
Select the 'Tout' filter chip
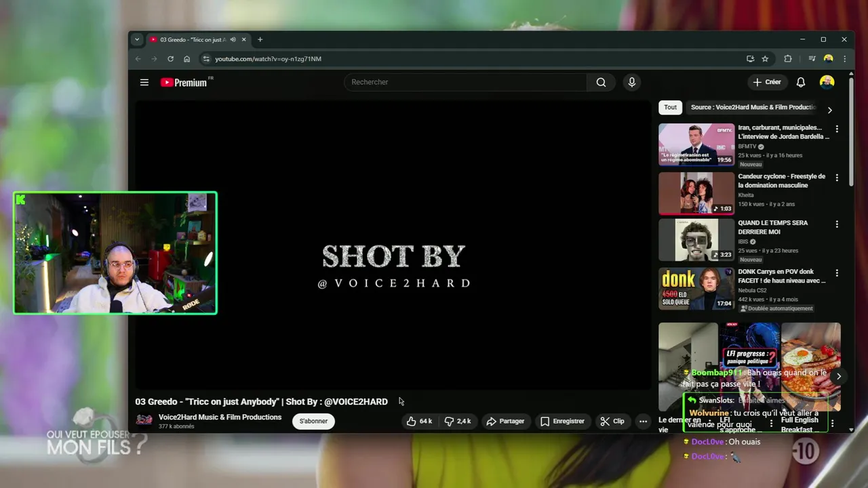(x=671, y=107)
